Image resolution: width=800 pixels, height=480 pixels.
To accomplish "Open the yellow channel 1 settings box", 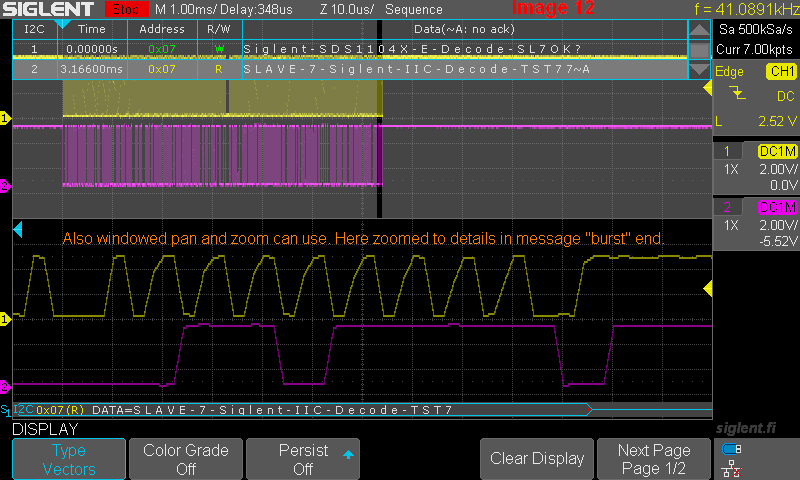I will click(x=756, y=169).
